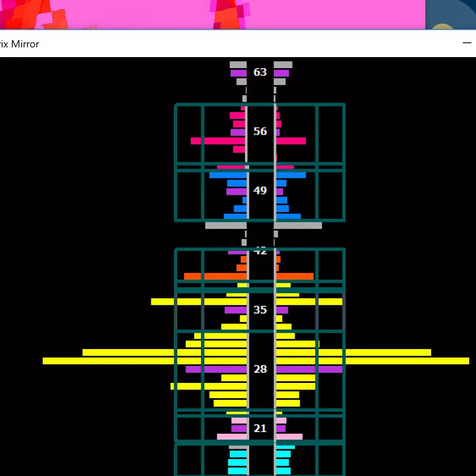Select the longest pink bar left of 56

click(218, 141)
